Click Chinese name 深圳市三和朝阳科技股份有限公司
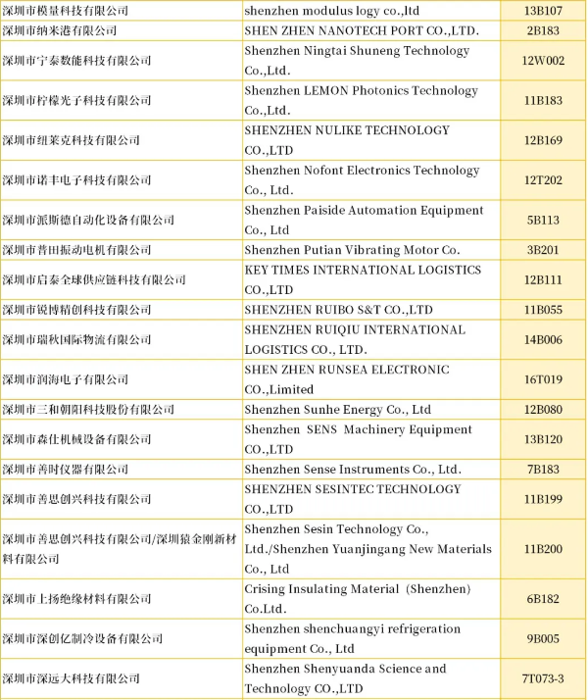Viewport: 588px width, 700px height. point(88,410)
